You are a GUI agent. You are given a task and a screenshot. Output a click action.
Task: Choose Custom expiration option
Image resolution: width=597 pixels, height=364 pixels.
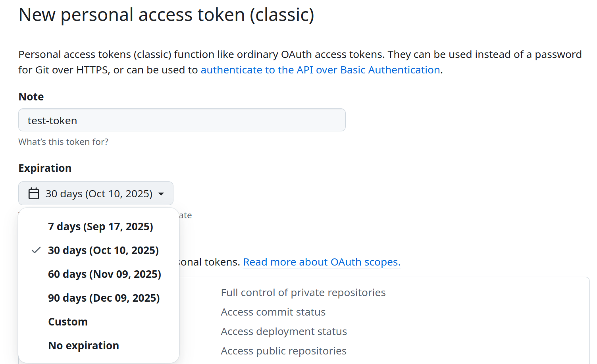pos(100,322)
